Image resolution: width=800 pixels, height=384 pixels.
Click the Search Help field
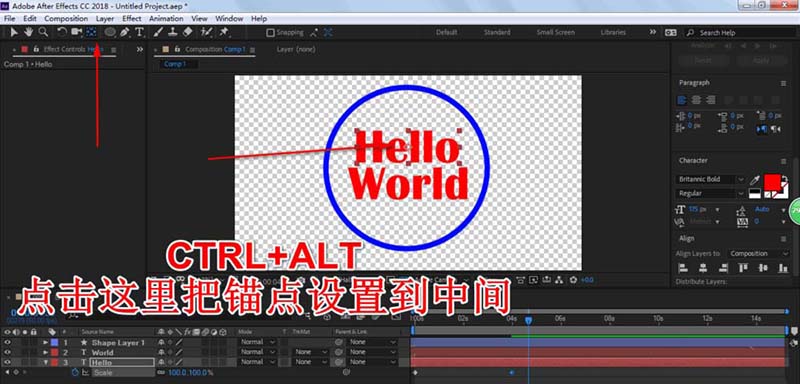pos(739,33)
